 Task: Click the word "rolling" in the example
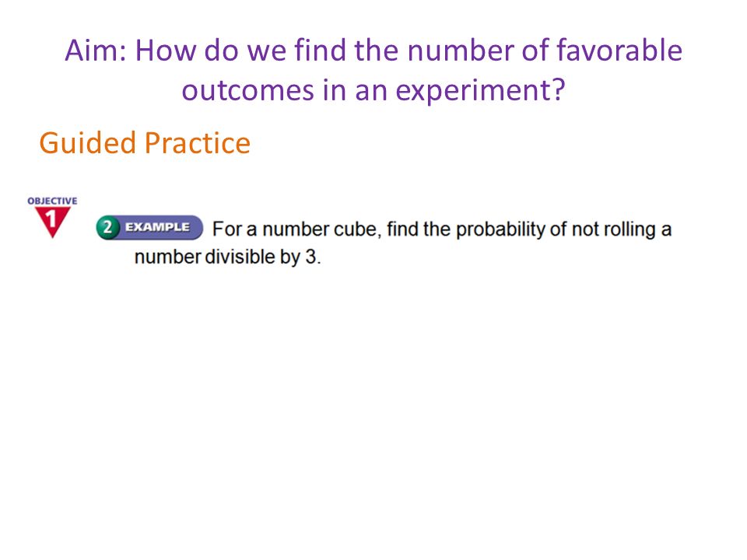(630, 229)
